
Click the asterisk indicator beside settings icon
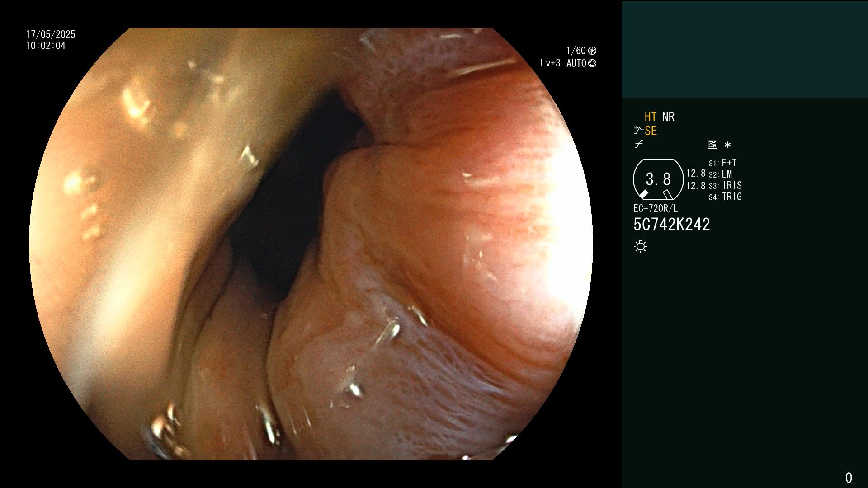click(x=727, y=145)
